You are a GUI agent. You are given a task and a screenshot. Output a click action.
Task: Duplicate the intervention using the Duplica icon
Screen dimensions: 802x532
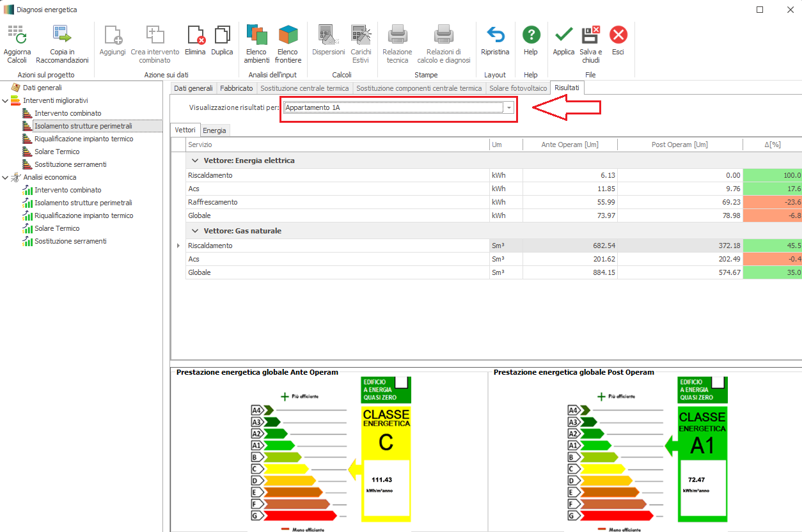pyautogui.click(x=222, y=35)
